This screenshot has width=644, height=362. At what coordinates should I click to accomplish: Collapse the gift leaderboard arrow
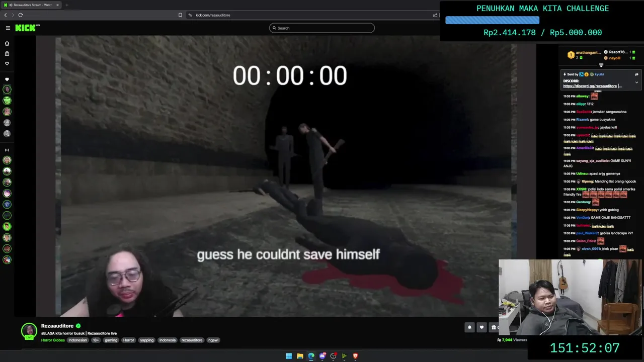pyautogui.click(x=601, y=65)
